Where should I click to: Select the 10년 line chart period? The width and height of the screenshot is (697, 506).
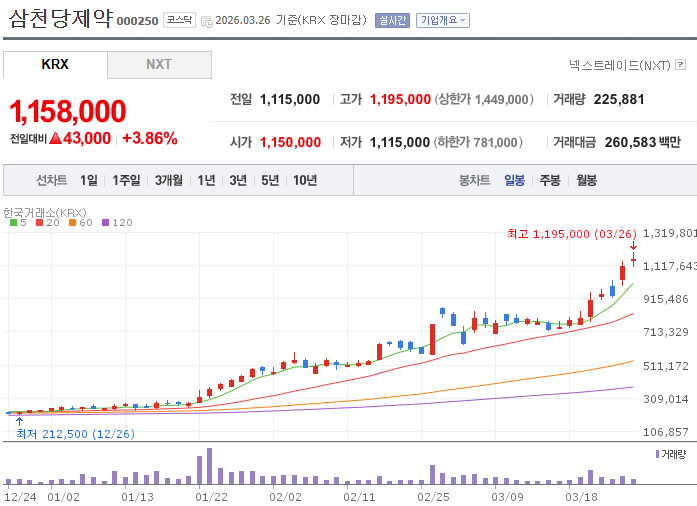[x=305, y=180]
